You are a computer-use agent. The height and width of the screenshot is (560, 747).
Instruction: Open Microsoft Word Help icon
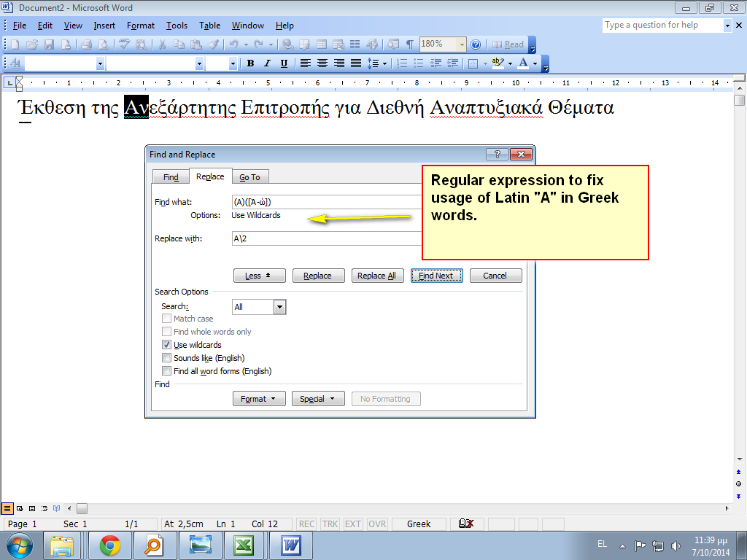[x=476, y=44]
